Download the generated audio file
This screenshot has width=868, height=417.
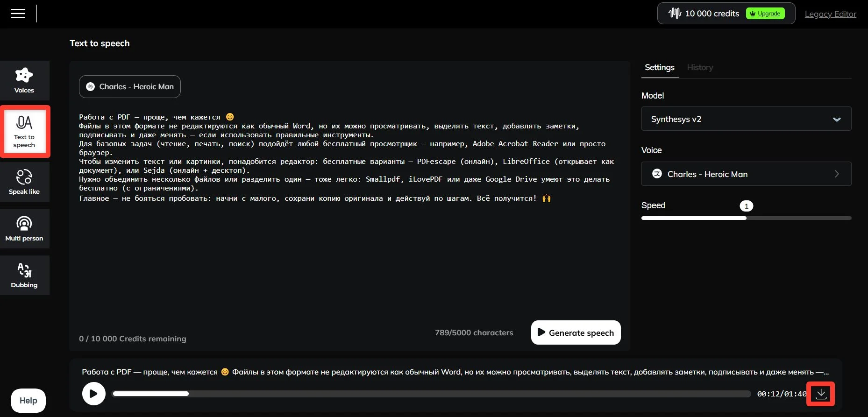821,394
